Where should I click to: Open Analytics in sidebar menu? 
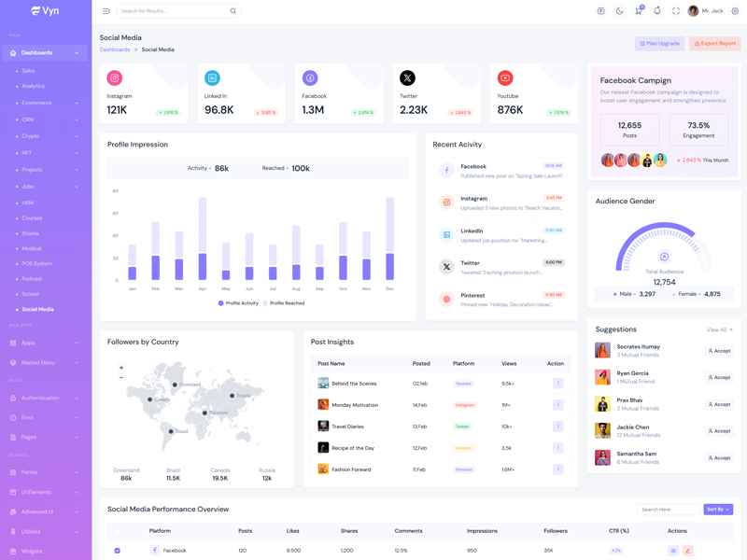pyautogui.click(x=33, y=86)
